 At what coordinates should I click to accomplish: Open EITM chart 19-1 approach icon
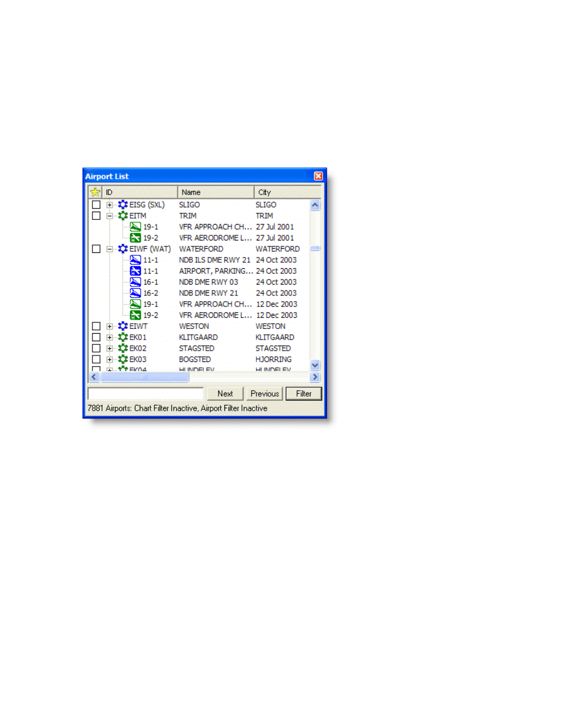point(135,227)
